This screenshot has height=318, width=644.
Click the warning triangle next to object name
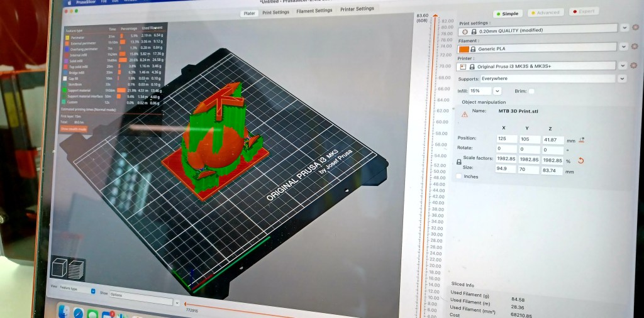pos(465,114)
